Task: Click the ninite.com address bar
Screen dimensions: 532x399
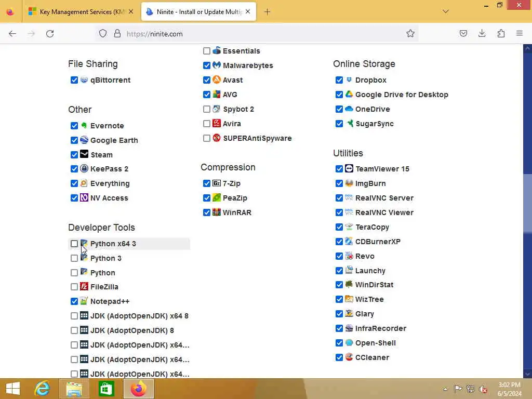Action: click(x=257, y=34)
